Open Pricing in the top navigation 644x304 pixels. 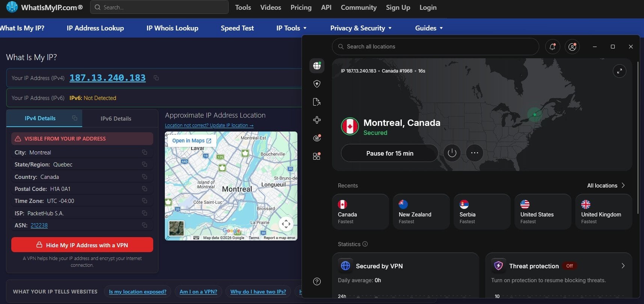pyautogui.click(x=301, y=8)
